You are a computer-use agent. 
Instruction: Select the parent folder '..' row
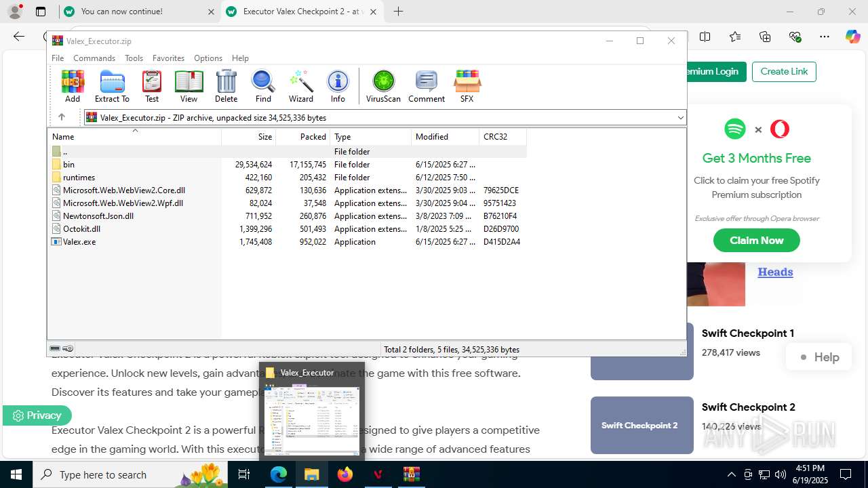287,151
